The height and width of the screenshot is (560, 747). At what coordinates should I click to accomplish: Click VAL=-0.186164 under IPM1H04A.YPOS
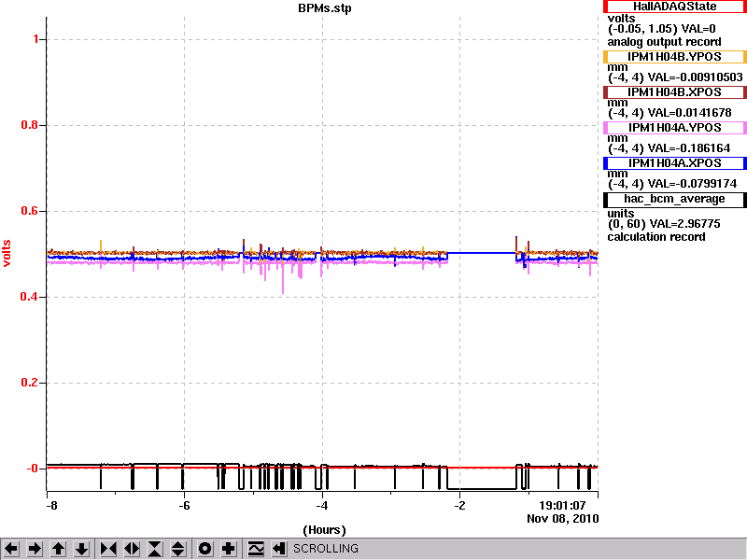[x=689, y=148]
